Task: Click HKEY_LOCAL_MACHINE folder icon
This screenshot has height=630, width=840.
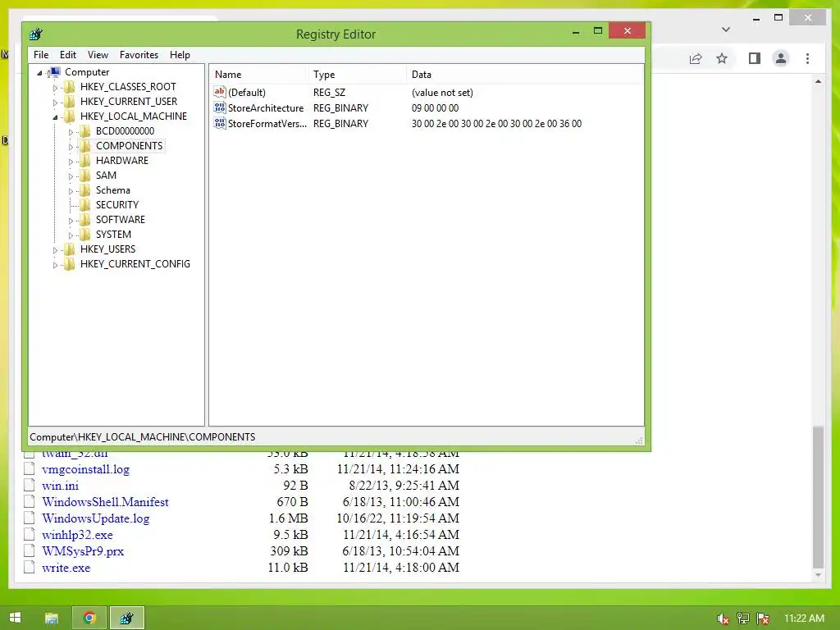Action: (69, 116)
